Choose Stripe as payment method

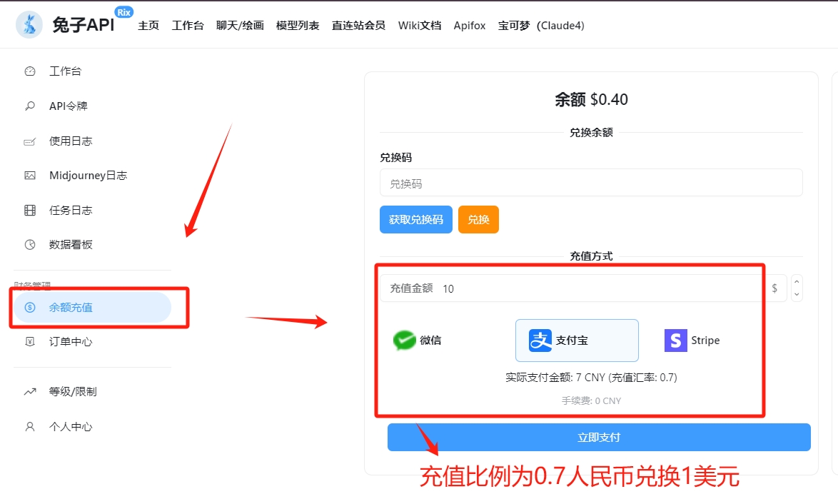692,341
